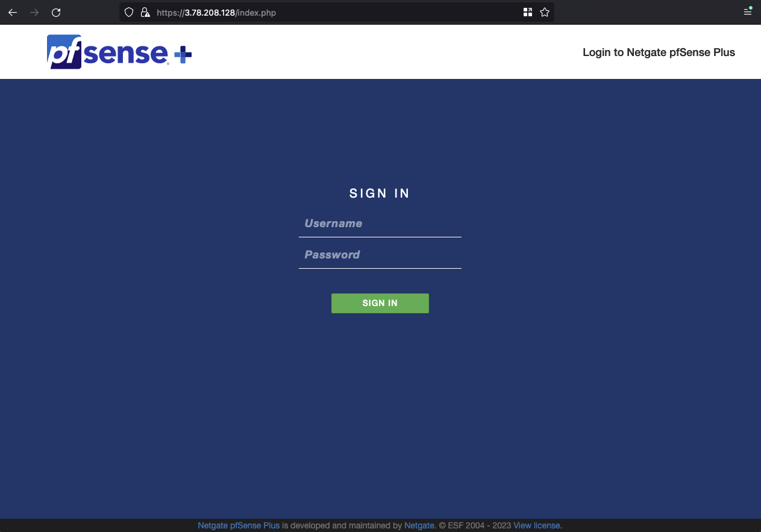761x532 pixels.
Task: Click the copyright ESF 2004 - 2023 text
Action: click(x=474, y=525)
